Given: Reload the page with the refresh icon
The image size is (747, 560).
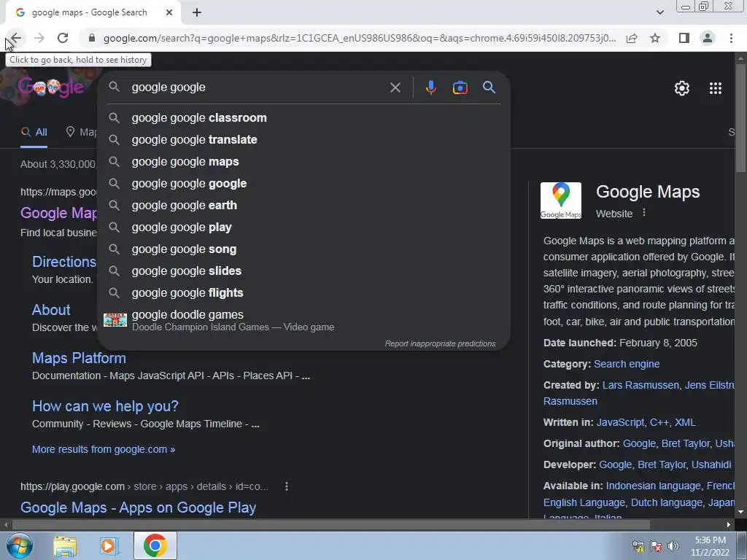Looking at the screenshot, I should click(63, 38).
